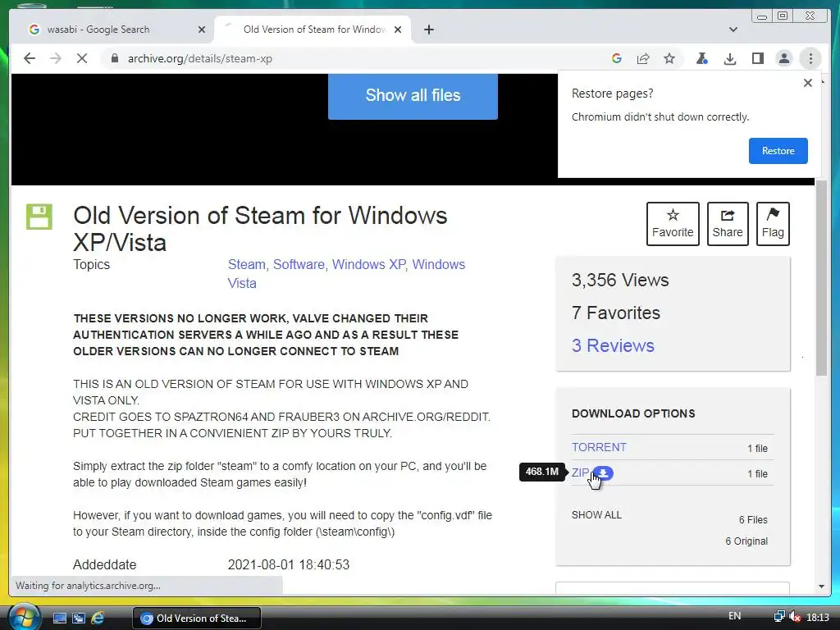Flag this archive item
840x630 pixels.
[x=773, y=224]
